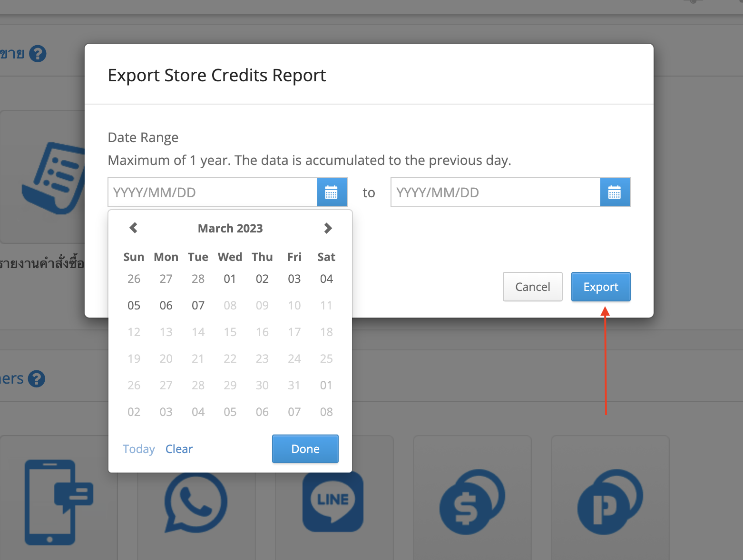The height and width of the screenshot is (560, 743).
Task: Click disabled date March 15
Action: click(x=230, y=332)
